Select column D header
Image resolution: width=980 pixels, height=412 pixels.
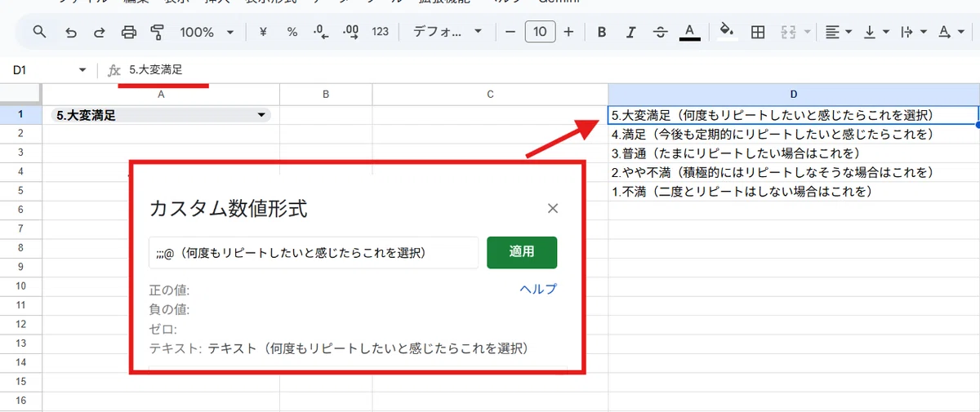tap(794, 95)
